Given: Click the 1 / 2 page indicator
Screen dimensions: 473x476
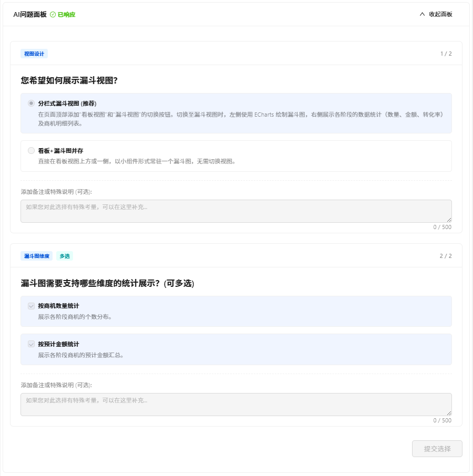Looking at the screenshot, I should pos(446,54).
